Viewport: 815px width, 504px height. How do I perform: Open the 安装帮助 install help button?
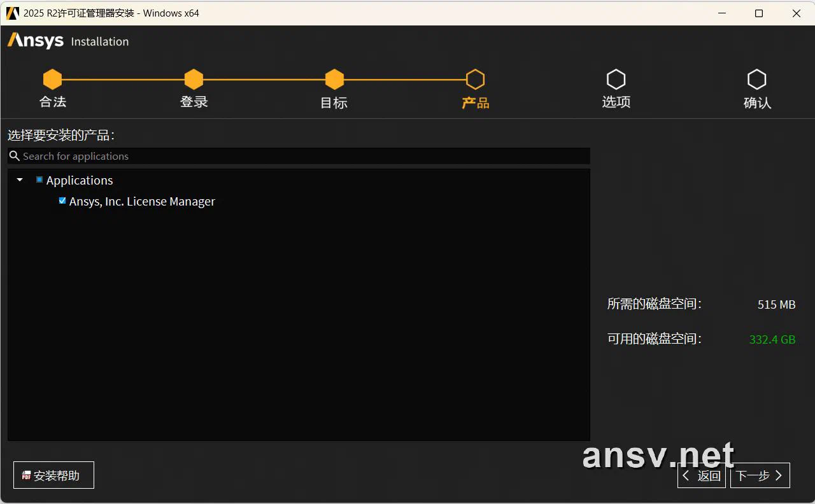point(53,475)
